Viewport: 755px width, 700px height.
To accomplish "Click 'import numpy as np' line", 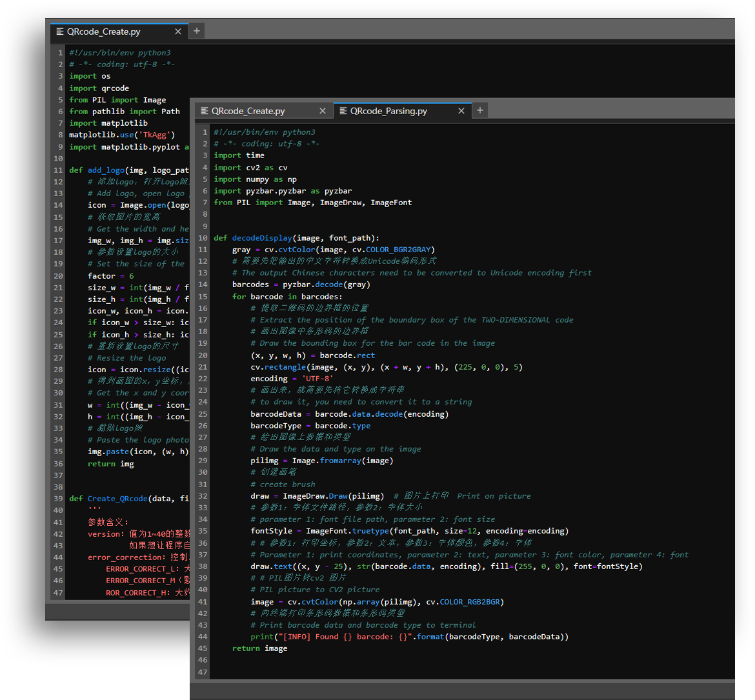I will point(255,179).
